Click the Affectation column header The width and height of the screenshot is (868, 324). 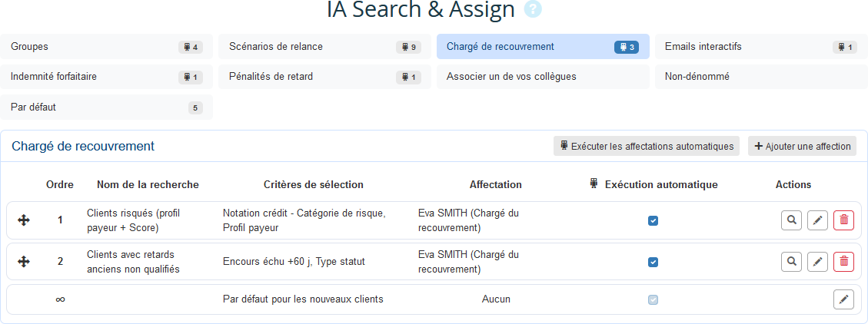pos(495,185)
